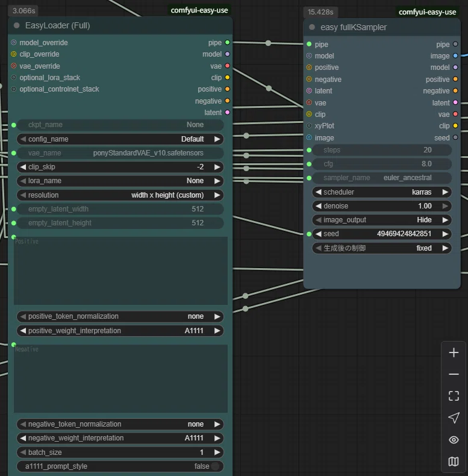The height and width of the screenshot is (476, 468).
Task: Click the Positive prompt text area
Action: [120, 271]
